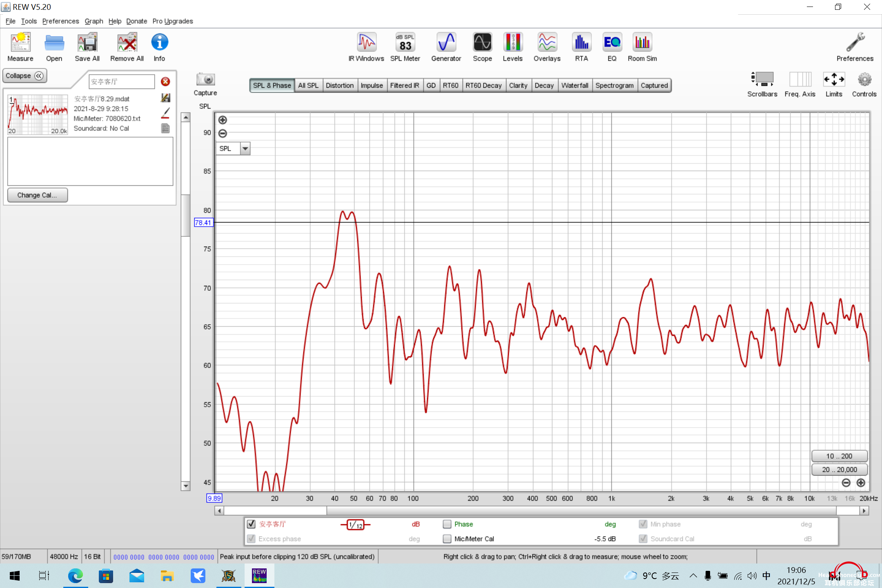Select the measurement thumbnail graph
The image size is (882, 588).
click(38, 114)
